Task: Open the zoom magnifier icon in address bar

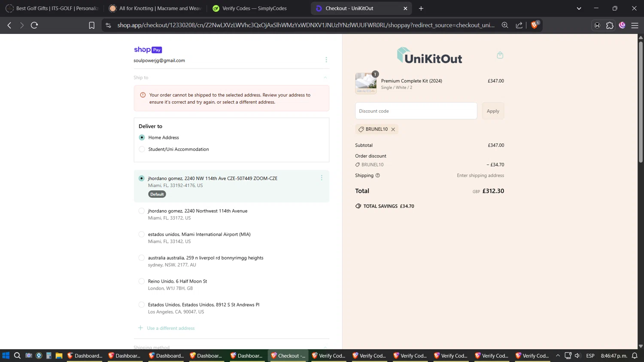Action: pos(505,25)
